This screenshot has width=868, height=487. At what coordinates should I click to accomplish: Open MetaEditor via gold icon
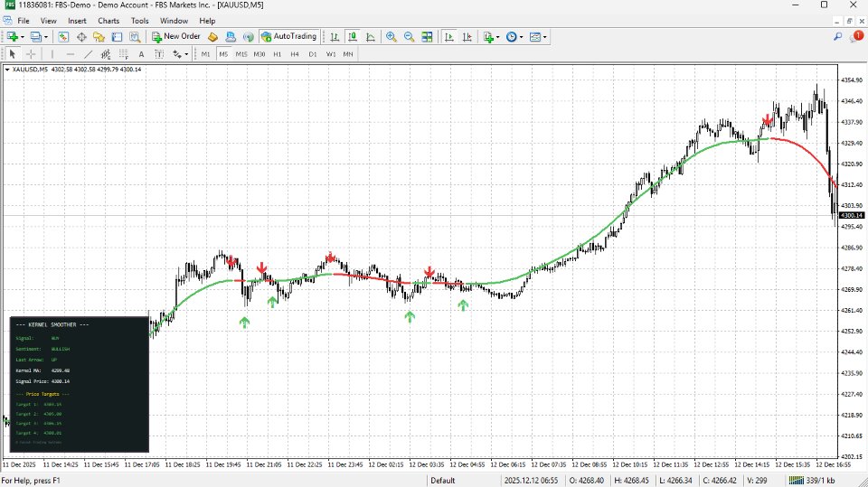[212, 36]
